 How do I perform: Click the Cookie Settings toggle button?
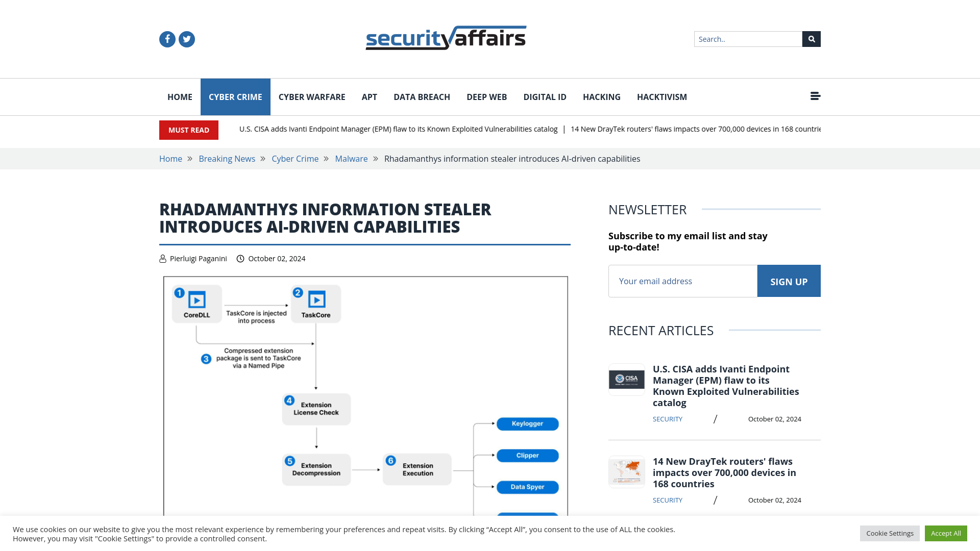click(890, 533)
